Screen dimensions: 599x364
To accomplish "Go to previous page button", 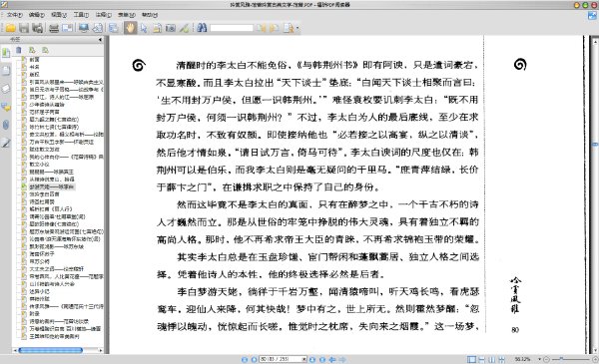I will 254,359.
